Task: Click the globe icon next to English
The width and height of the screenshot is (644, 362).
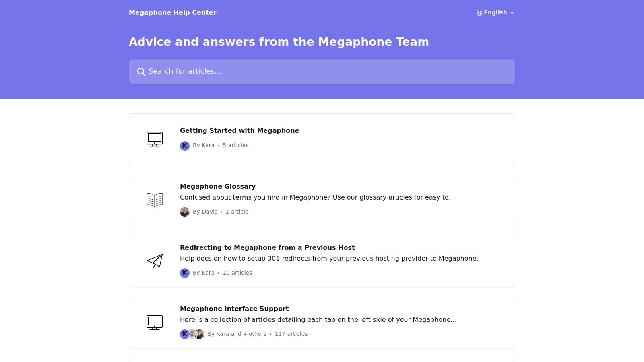Action: click(479, 12)
